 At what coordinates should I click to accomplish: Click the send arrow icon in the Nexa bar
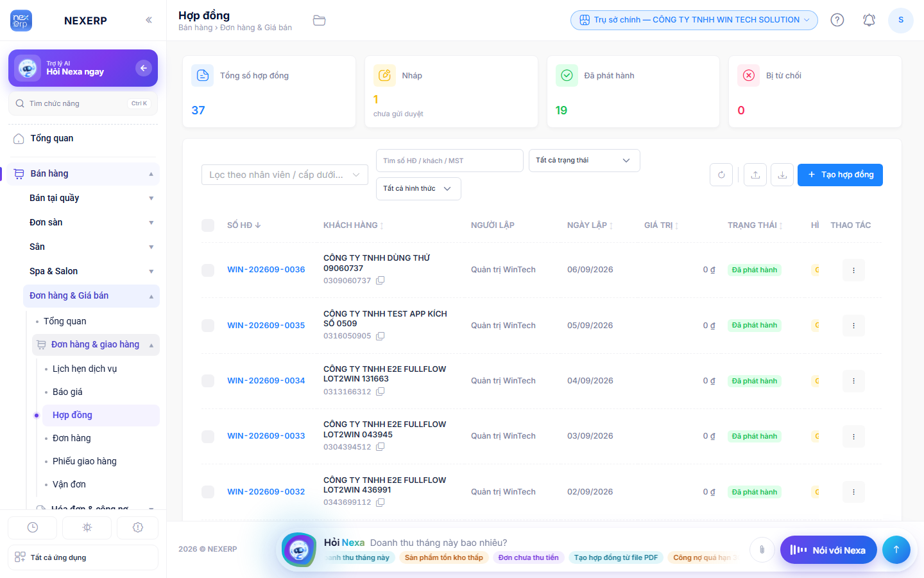click(896, 550)
